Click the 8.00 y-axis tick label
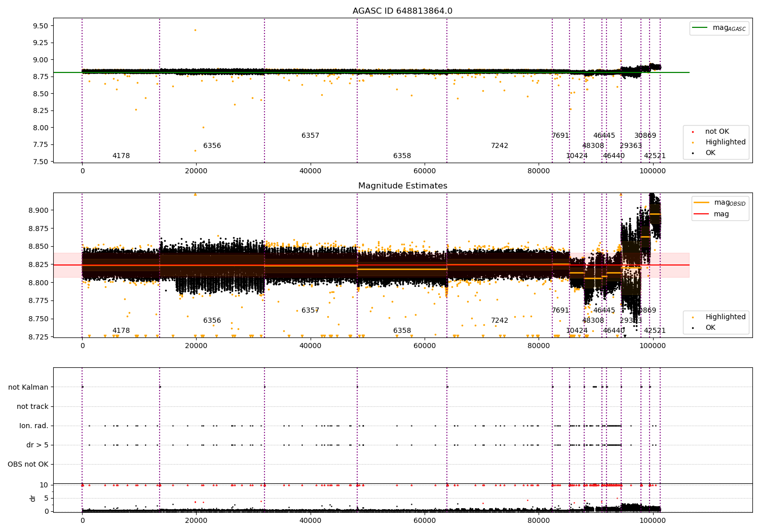The height and width of the screenshot is (532, 760). point(40,128)
